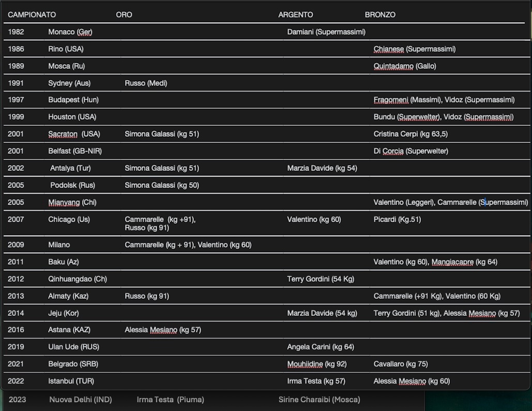Select the Ulan Ude (RUS) cell

pyautogui.click(x=73, y=347)
